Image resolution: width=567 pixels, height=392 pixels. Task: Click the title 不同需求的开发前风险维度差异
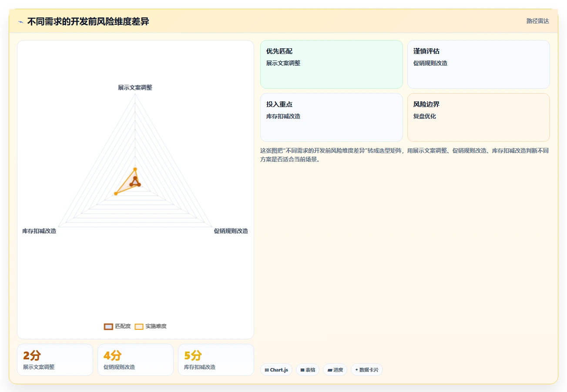click(88, 21)
